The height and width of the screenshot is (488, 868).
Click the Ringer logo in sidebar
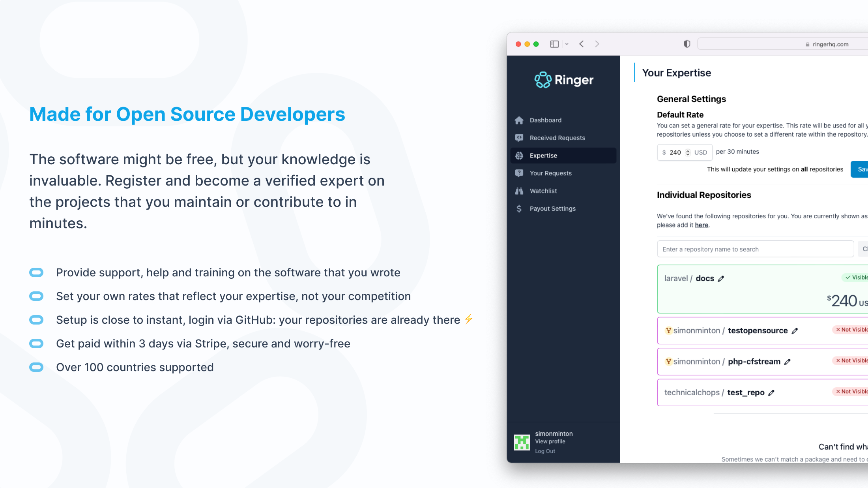coord(563,80)
